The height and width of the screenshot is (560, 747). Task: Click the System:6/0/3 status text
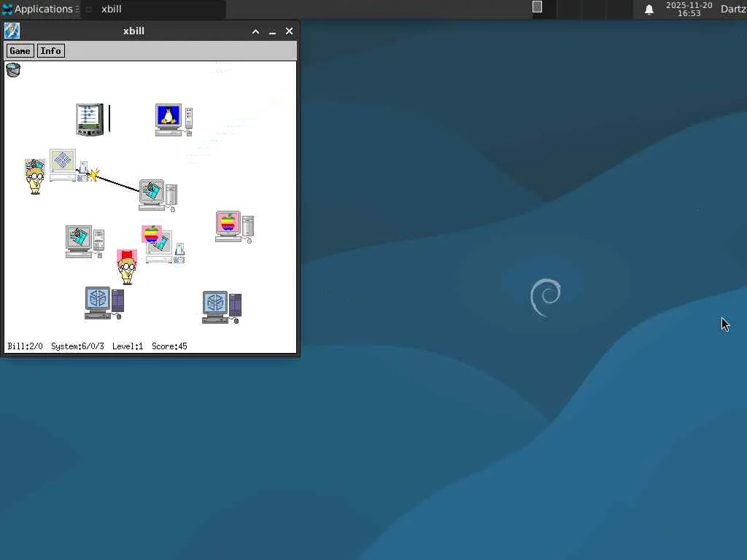[x=77, y=346]
